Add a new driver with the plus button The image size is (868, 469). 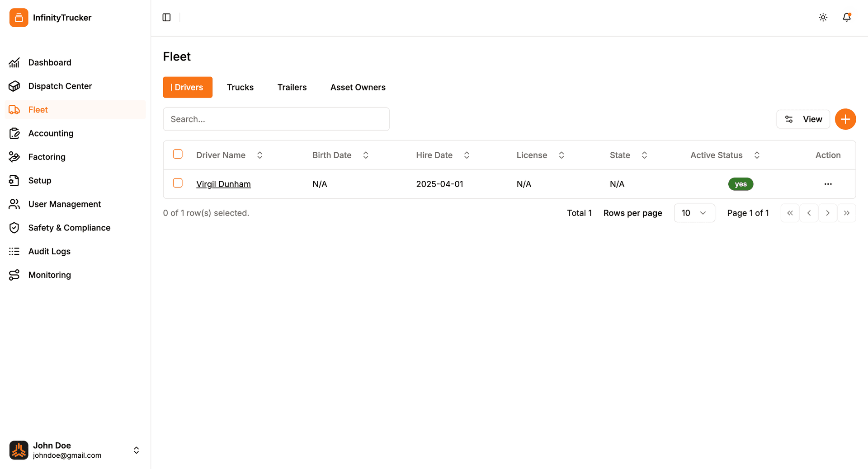[845, 119]
